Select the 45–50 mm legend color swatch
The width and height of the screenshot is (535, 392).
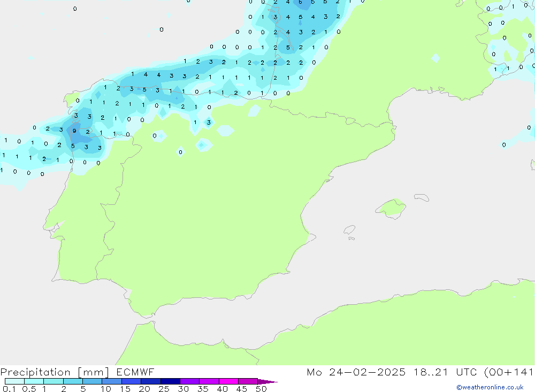[x=248, y=381]
